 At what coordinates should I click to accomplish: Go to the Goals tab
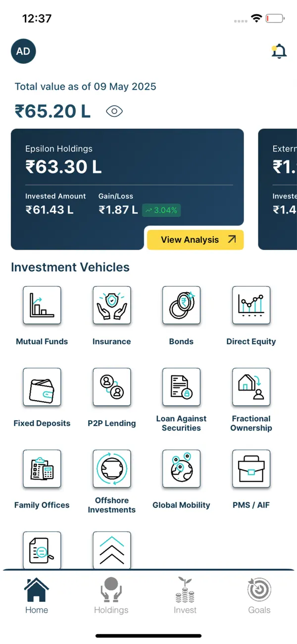259,595
